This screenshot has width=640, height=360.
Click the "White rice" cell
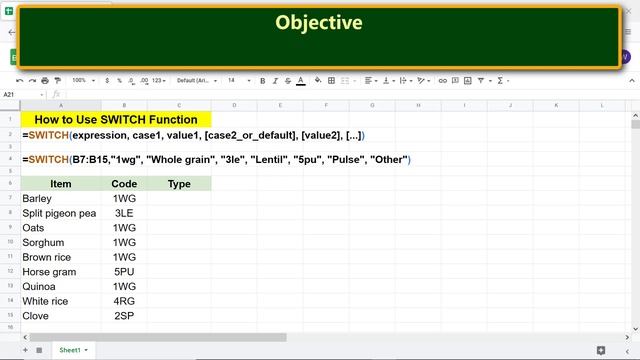[61, 301]
